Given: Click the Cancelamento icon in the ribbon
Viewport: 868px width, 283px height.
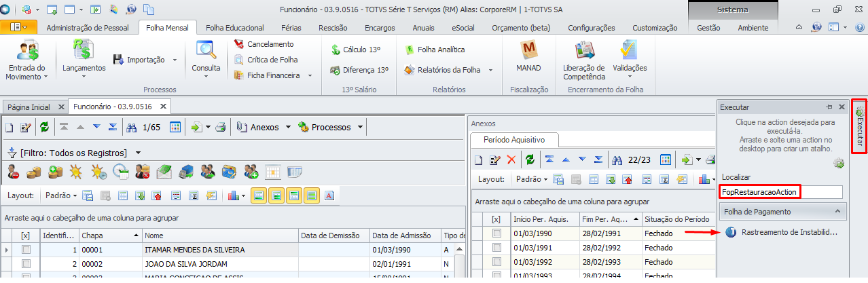Looking at the screenshot, I should [239, 43].
